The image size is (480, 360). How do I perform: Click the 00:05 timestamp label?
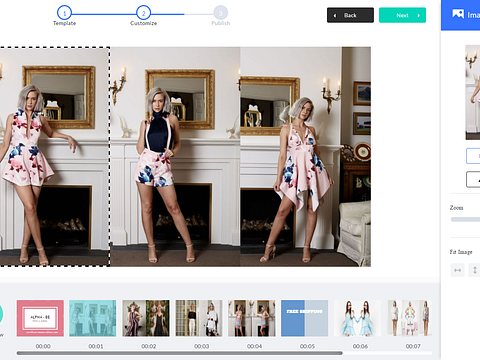coord(307,346)
